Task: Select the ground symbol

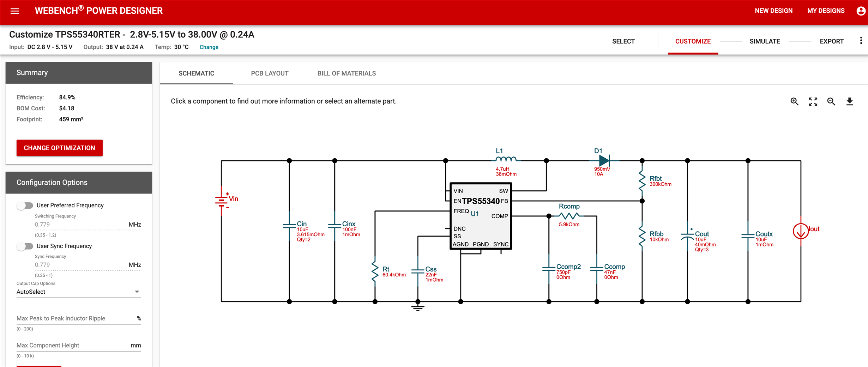Action: tap(418, 308)
